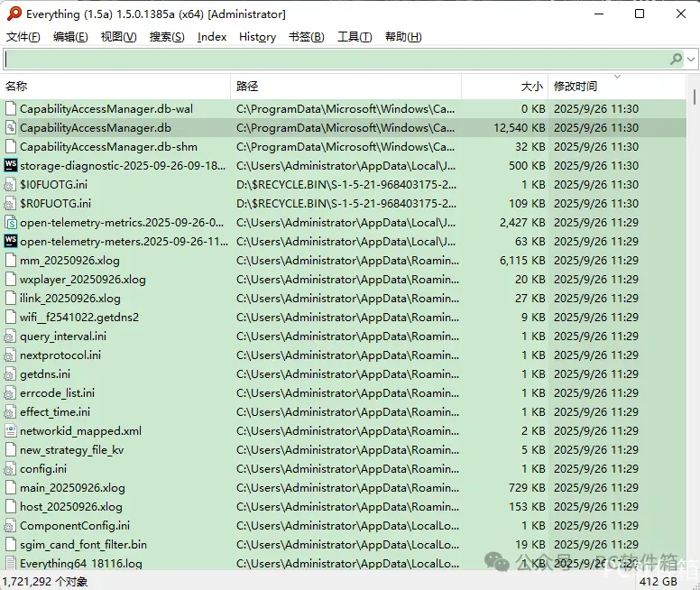Click ini icon of $R0FUOTG.ini

[x=10, y=203]
